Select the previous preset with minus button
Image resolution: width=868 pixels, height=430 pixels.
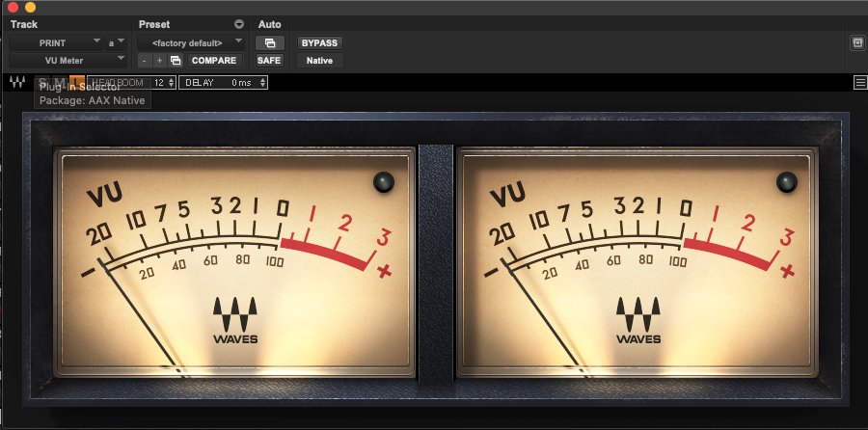click(x=146, y=61)
